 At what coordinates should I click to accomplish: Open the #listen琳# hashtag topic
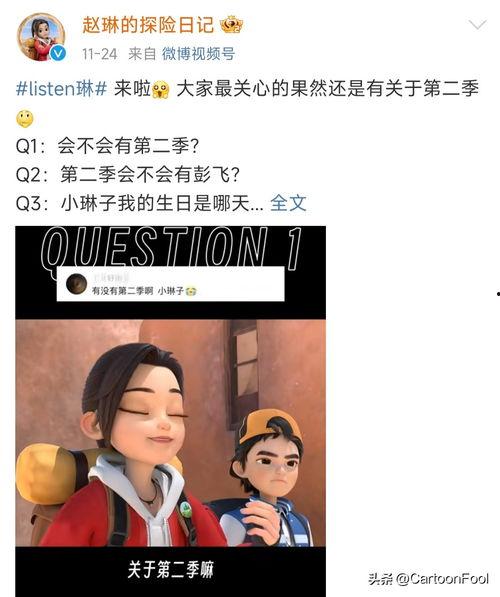61,88
